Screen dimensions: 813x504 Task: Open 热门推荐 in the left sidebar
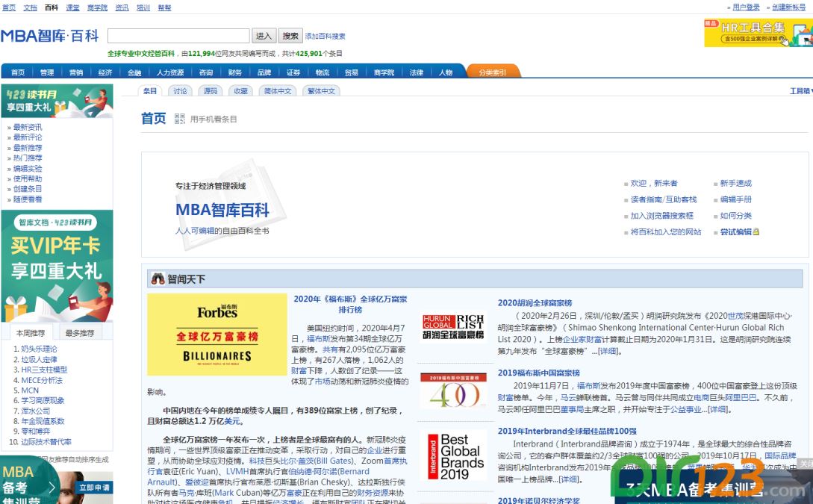28,158
